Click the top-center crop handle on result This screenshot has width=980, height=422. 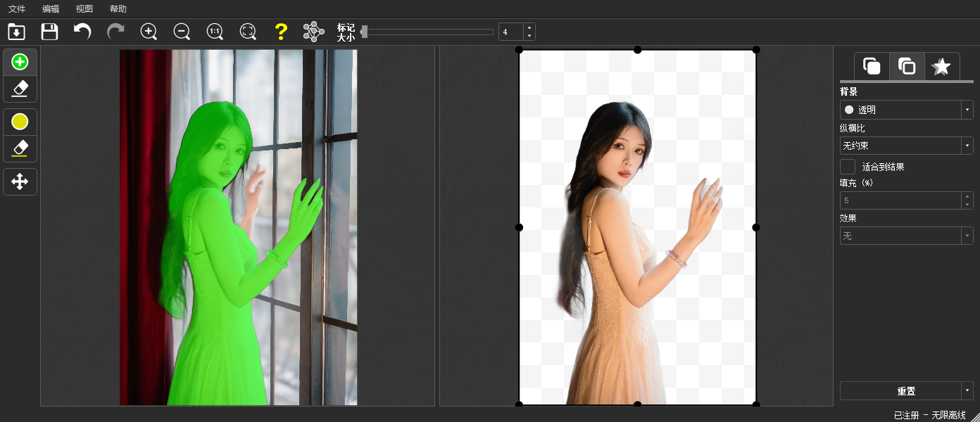[637, 49]
